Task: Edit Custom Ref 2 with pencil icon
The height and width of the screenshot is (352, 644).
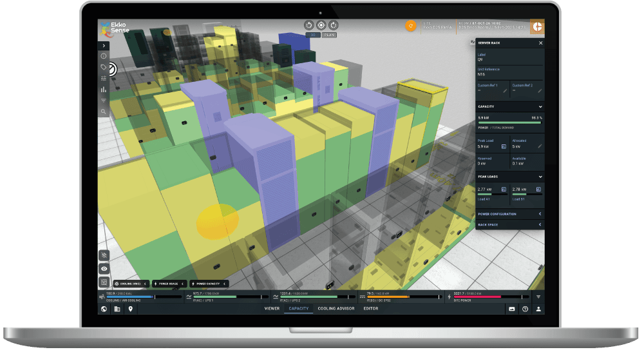Action: (540, 91)
